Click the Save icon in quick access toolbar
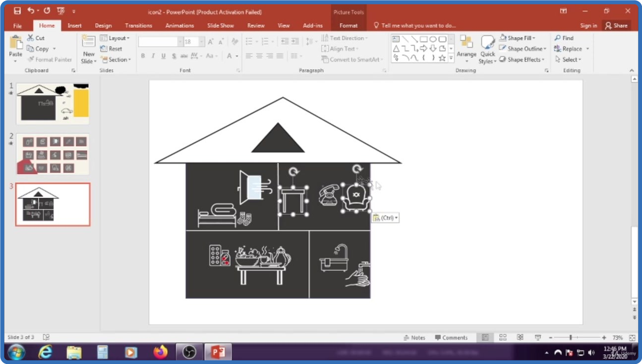This screenshot has height=364, width=642. (x=17, y=11)
